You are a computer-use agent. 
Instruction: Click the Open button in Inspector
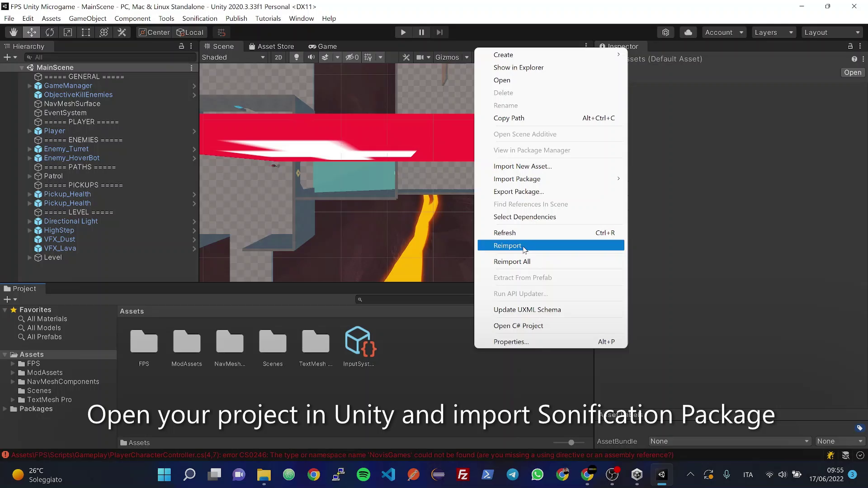[x=853, y=72]
